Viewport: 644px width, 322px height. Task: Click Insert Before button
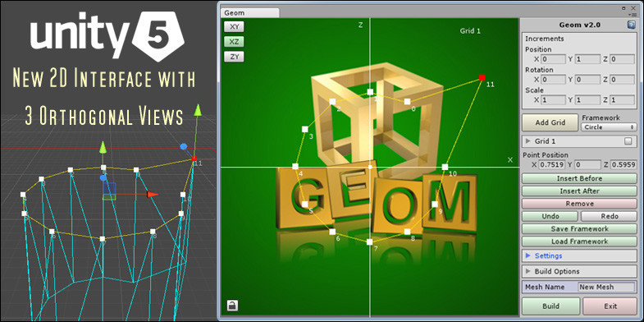point(579,178)
